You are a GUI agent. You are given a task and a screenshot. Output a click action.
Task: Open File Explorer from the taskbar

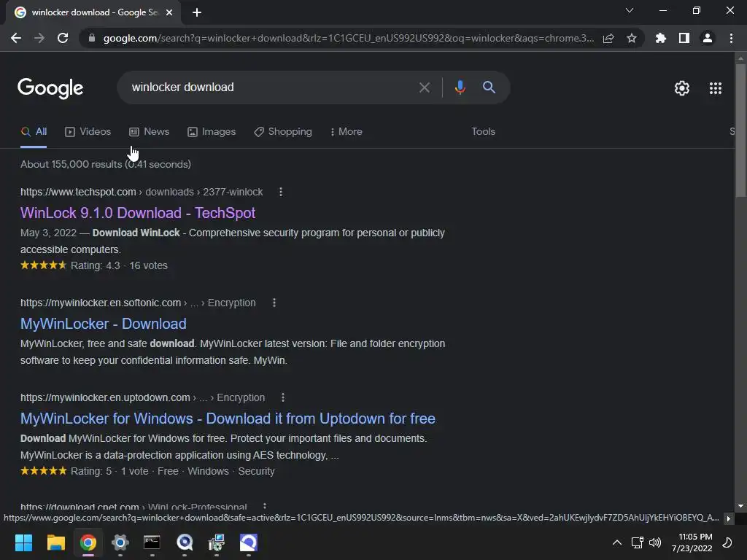tap(55, 542)
